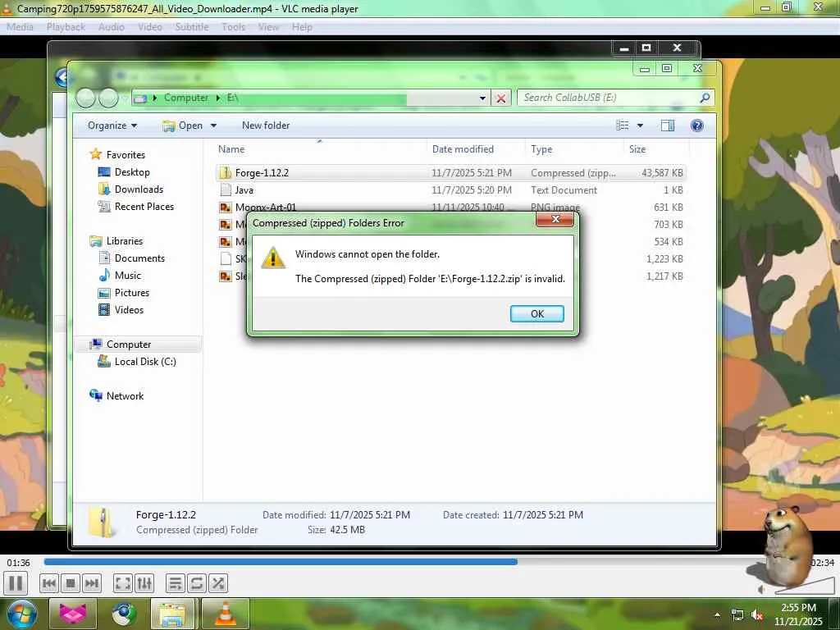Open VLC cone icon in taskbar

(x=226, y=614)
